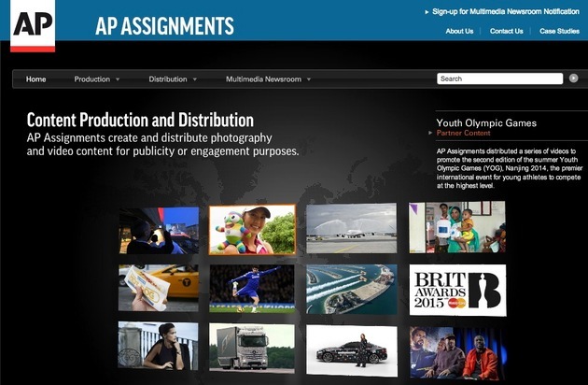Open the BRIT Awards 2015 thumbnail
The width and height of the screenshot is (588, 385).
[x=456, y=289]
